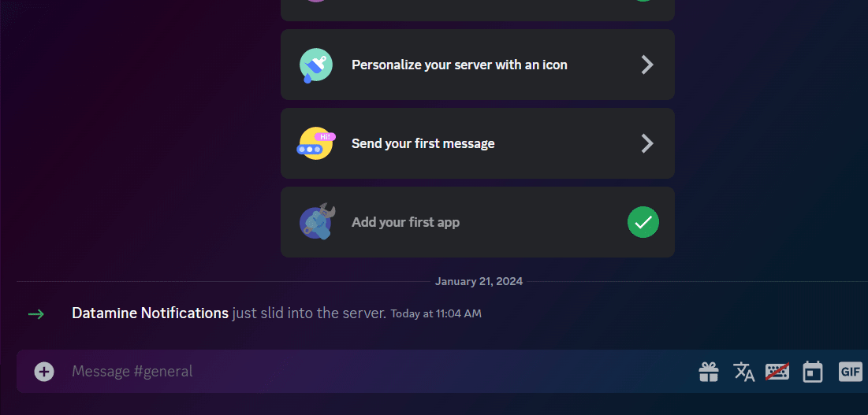Viewport: 868px width, 415px height.
Task: Click the green join arrow icon
Action: [36, 314]
